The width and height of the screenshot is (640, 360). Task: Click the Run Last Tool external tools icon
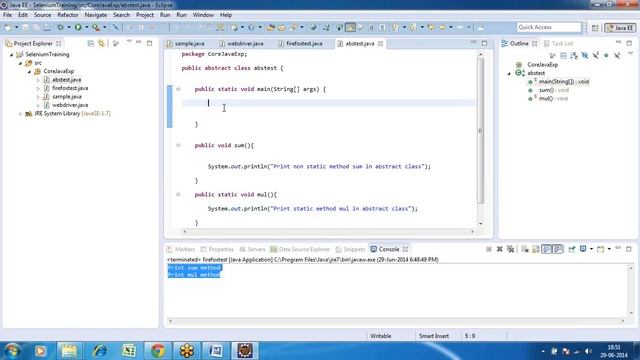(x=96, y=27)
